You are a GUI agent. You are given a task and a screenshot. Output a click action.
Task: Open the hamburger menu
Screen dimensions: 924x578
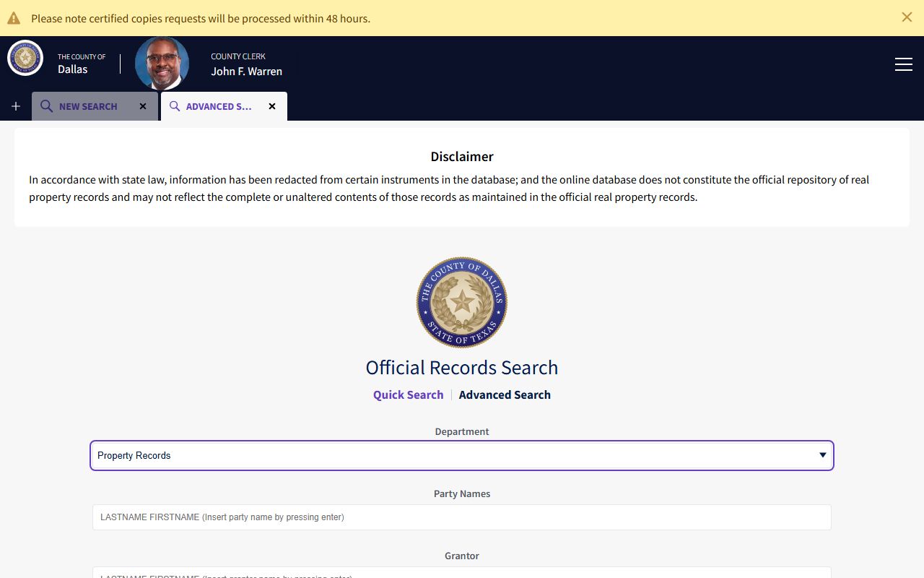[x=904, y=64]
